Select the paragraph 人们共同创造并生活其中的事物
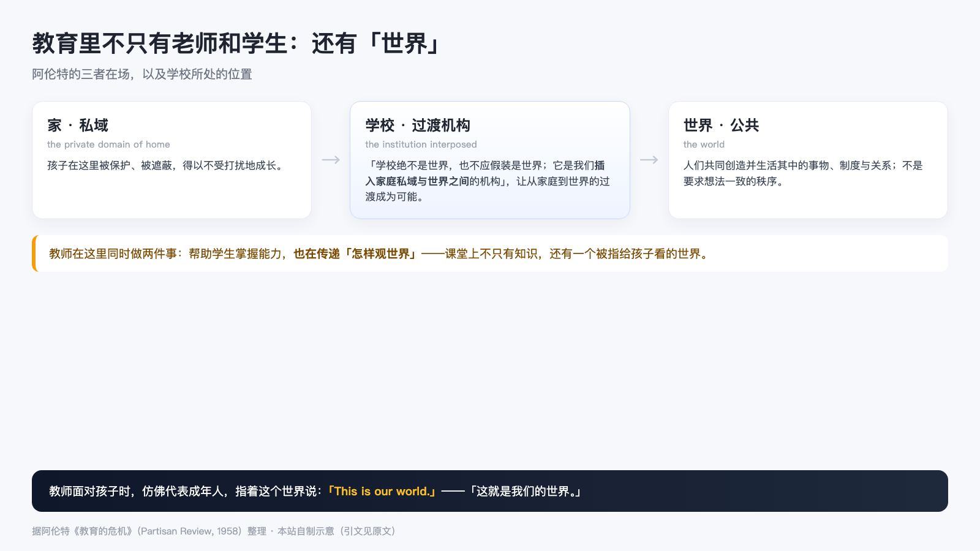The width and height of the screenshot is (980, 551). [804, 173]
